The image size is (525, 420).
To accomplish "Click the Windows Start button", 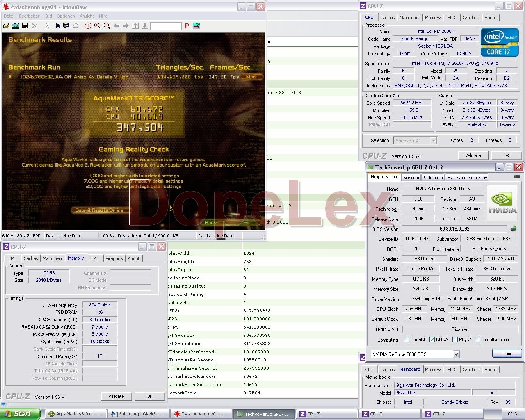I will (20, 414).
